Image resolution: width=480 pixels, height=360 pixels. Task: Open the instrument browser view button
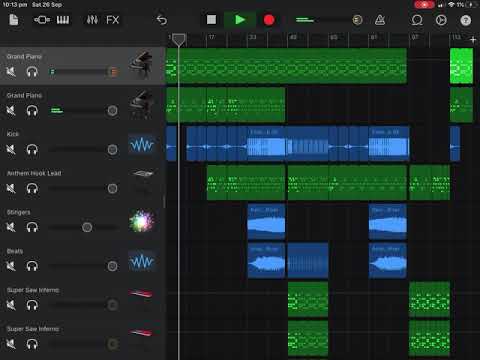point(42,20)
